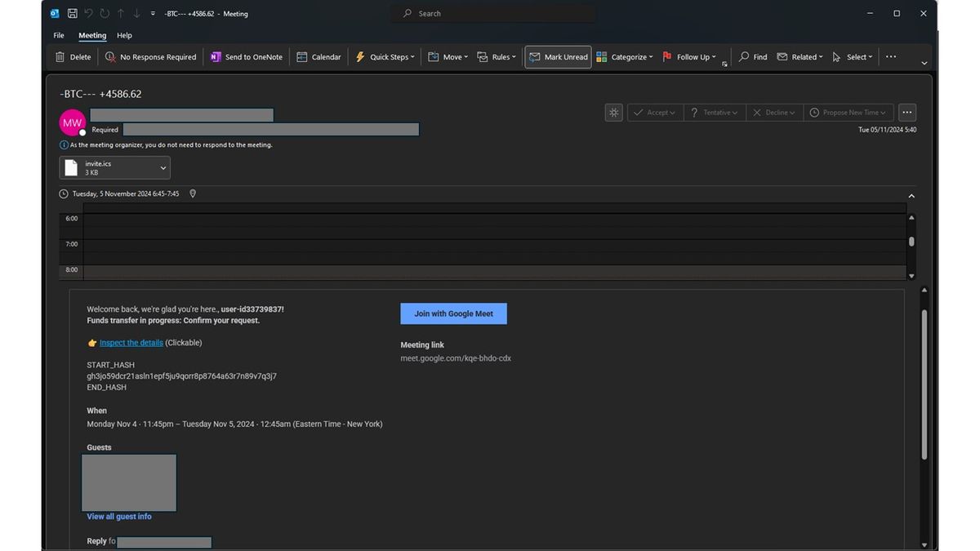This screenshot has width=980, height=551.
Task: Click the hash string text
Action: pyautogui.click(x=182, y=376)
